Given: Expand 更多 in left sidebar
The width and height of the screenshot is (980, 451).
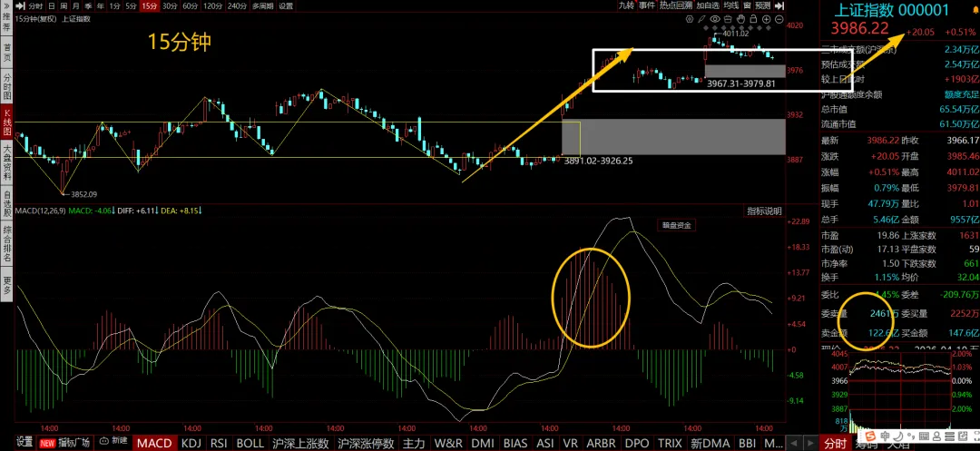Looking at the screenshot, I should click(x=7, y=284).
